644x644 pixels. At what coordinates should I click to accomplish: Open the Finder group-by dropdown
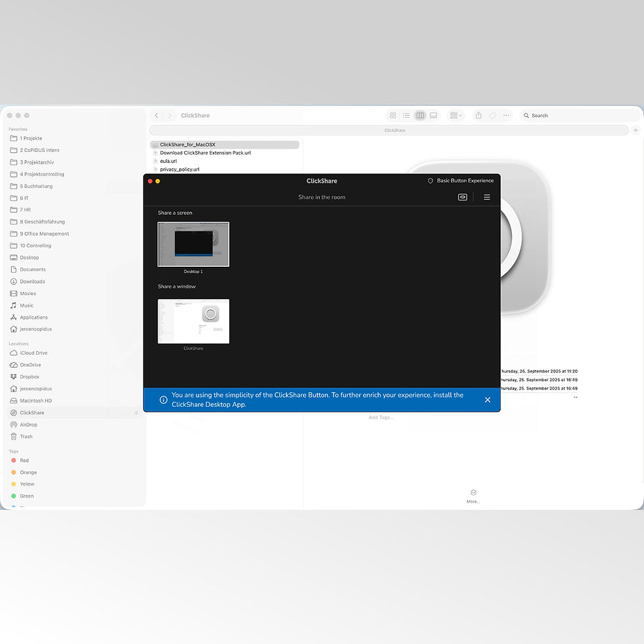(x=456, y=116)
